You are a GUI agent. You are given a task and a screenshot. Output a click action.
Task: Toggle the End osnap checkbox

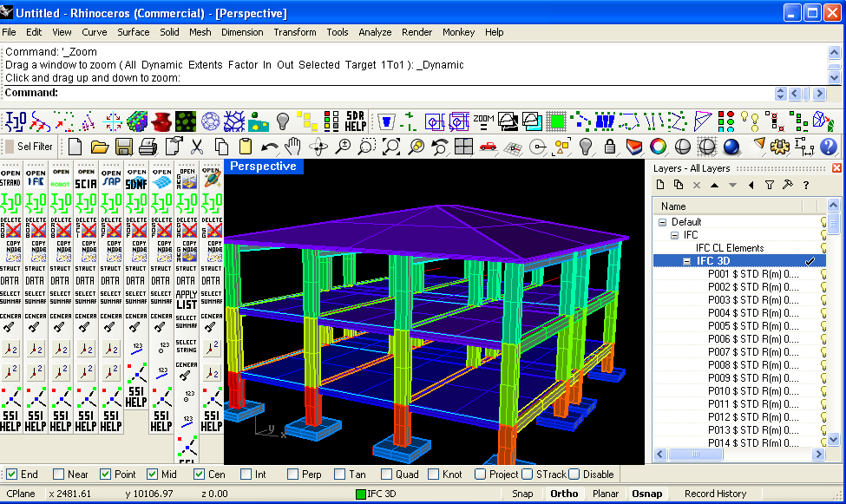pos(12,475)
